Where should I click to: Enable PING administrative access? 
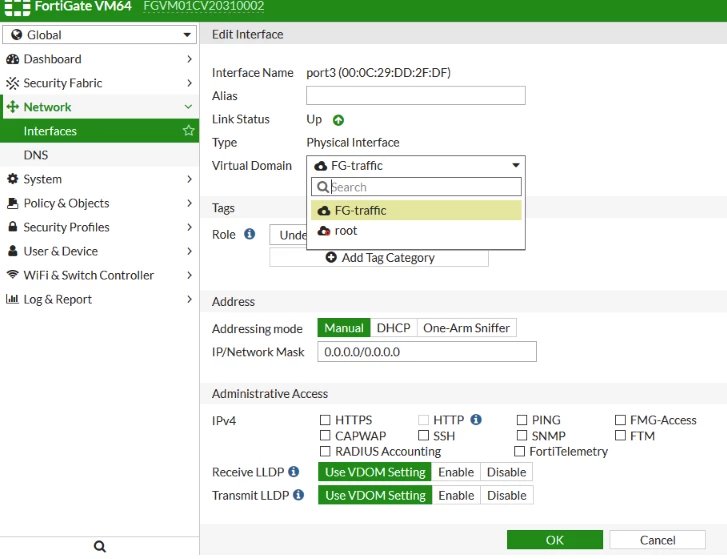(x=522, y=420)
